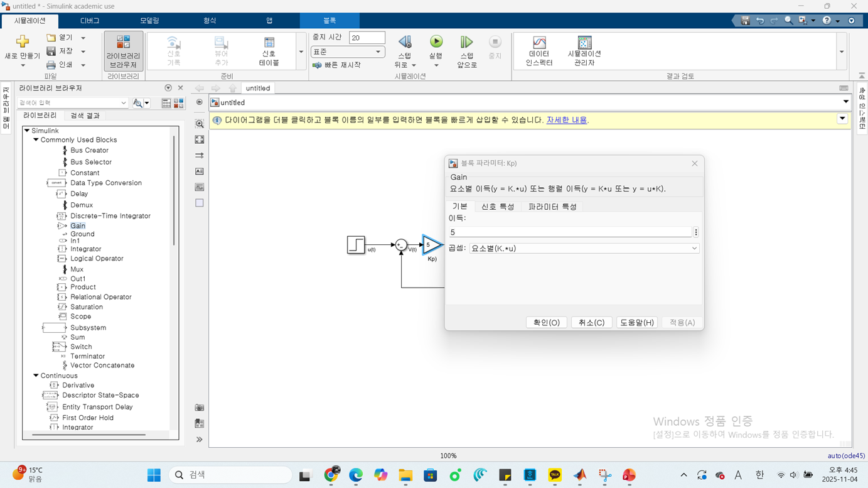868x488 pixels.
Task: Switch to the Modeling (모델링) ribbon tab
Action: click(149, 21)
